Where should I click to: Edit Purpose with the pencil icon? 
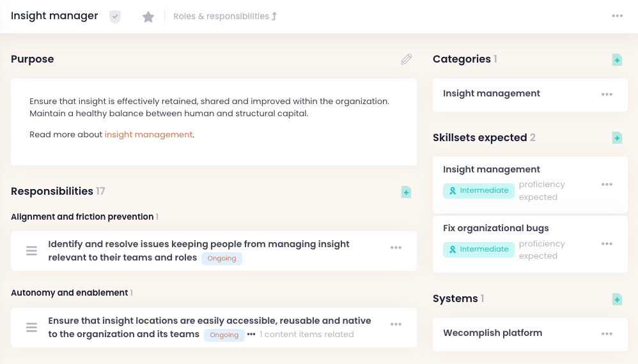(x=406, y=59)
